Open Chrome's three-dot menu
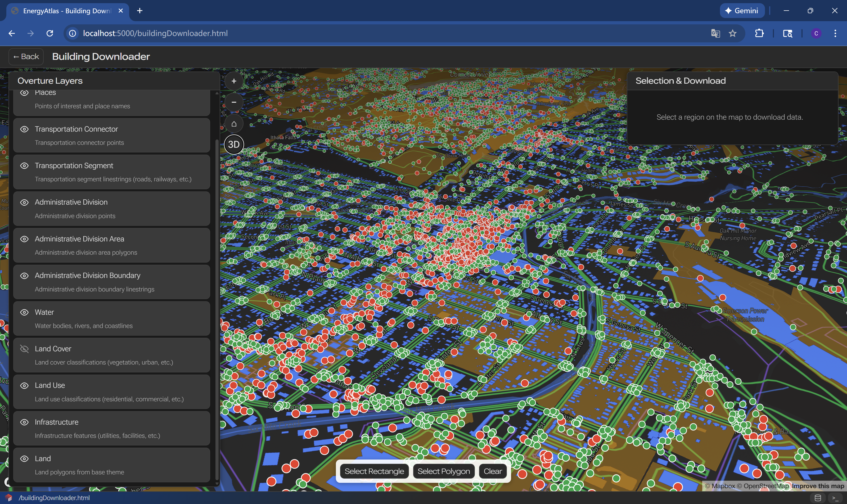 click(x=835, y=33)
